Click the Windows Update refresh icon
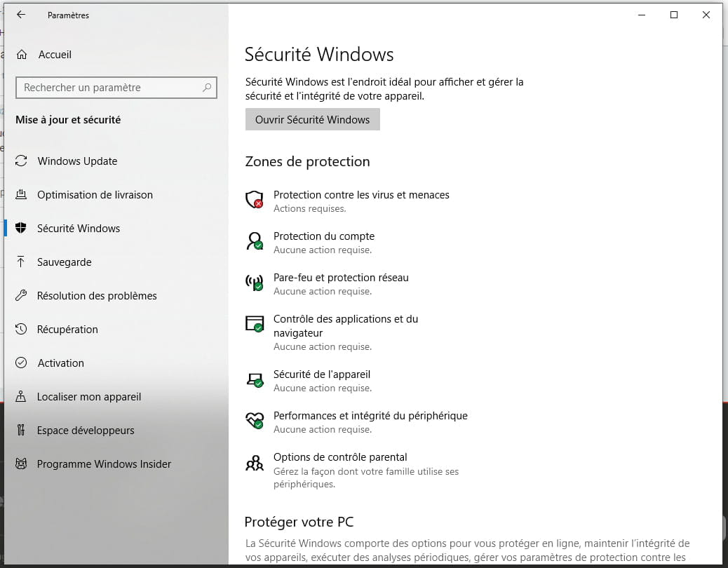Image resolution: width=728 pixels, height=568 pixels. point(21,161)
